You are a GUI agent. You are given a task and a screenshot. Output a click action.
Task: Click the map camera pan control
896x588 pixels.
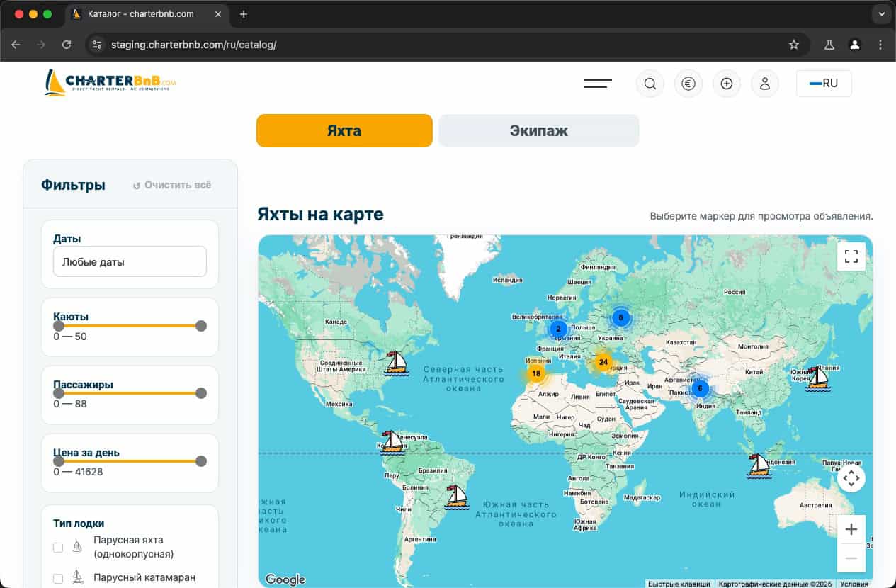[x=851, y=478]
